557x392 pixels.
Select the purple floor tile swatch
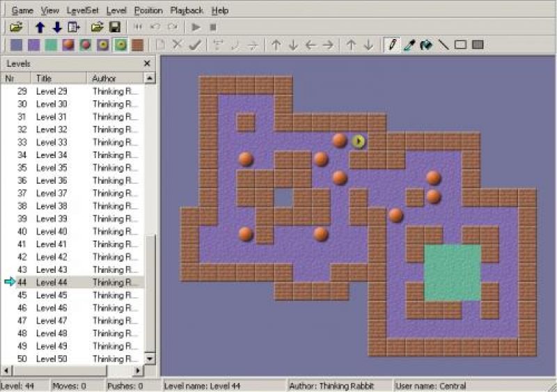coord(33,45)
